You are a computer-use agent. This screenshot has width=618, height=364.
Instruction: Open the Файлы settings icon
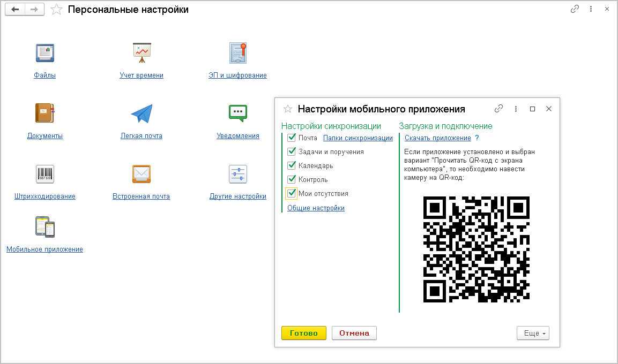pyautogui.click(x=44, y=53)
